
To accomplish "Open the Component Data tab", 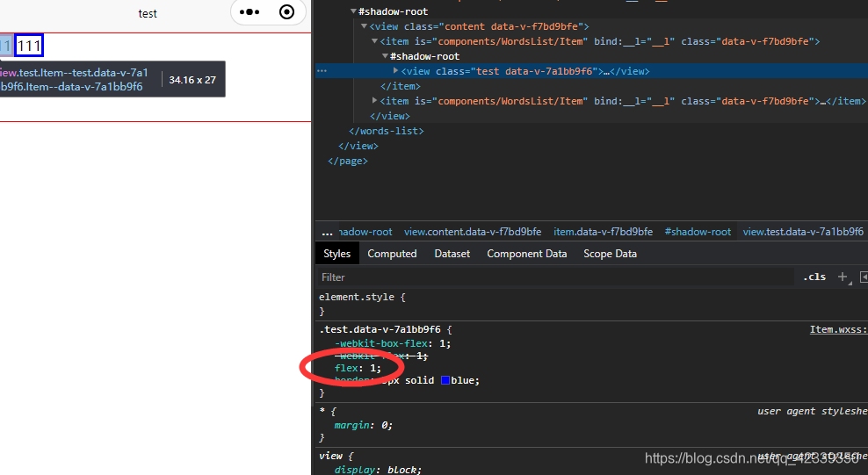I will (x=527, y=253).
